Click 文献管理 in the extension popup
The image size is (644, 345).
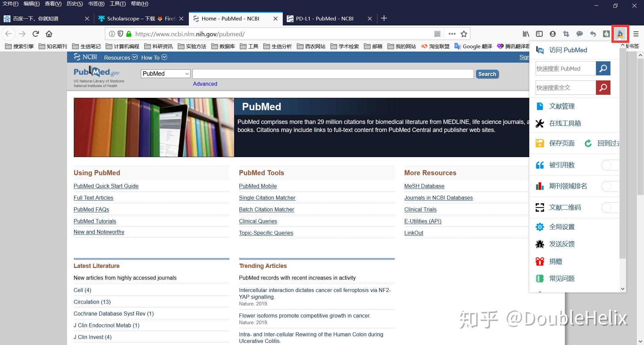(561, 106)
